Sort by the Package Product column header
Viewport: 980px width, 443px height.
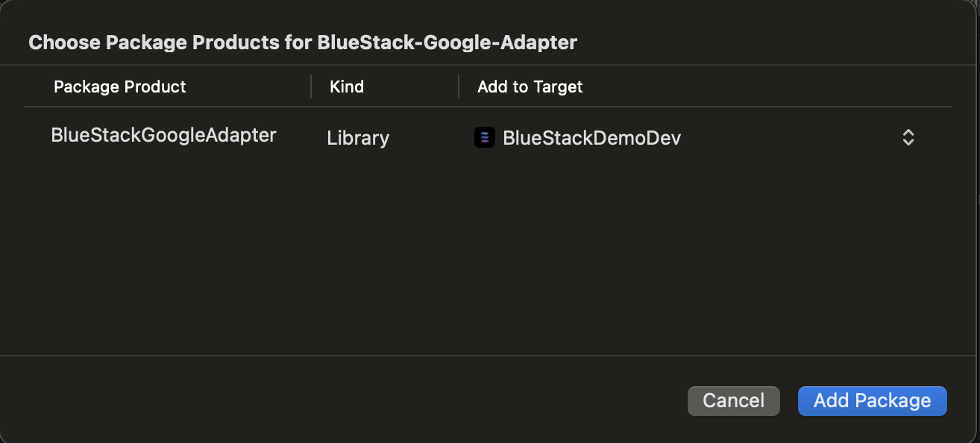click(x=119, y=87)
